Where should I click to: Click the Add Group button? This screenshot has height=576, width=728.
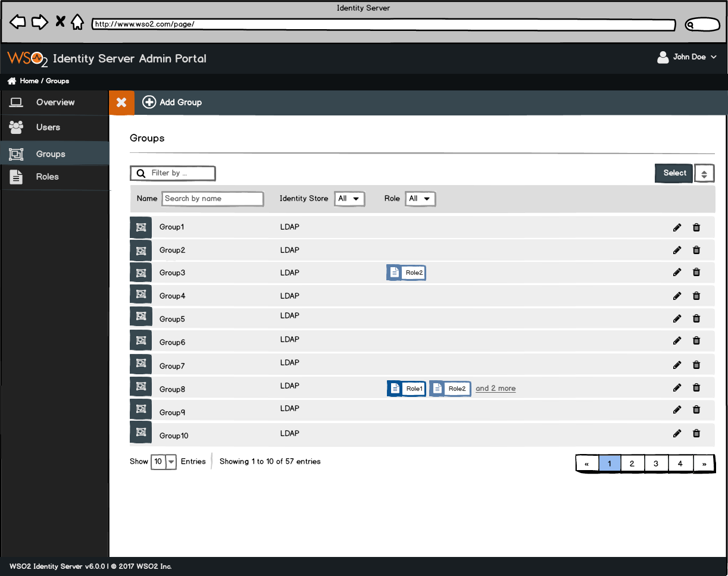point(172,102)
